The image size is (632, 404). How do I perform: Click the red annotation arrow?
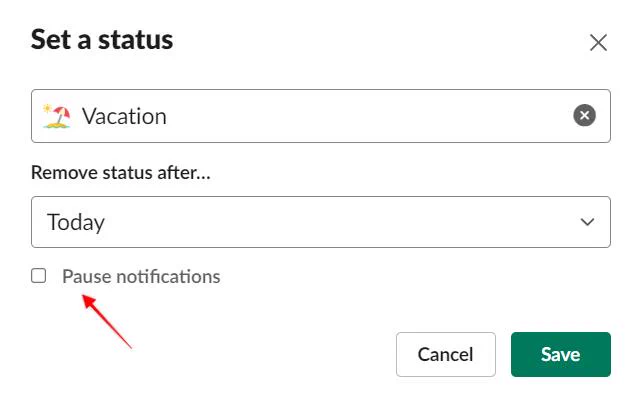(x=107, y=321)
